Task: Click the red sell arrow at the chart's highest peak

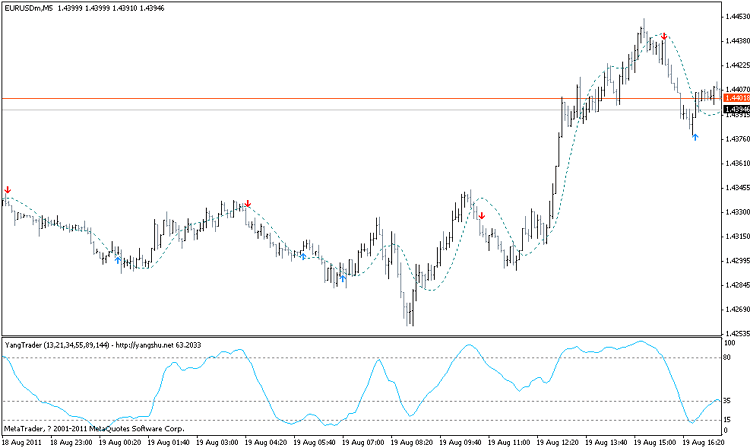Action: pyautogui.click(x=663, y=37)
